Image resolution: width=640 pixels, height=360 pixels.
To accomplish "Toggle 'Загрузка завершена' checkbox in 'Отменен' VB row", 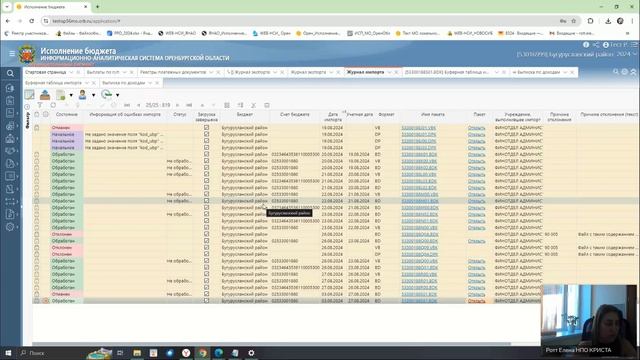I will tap(207, 128).
